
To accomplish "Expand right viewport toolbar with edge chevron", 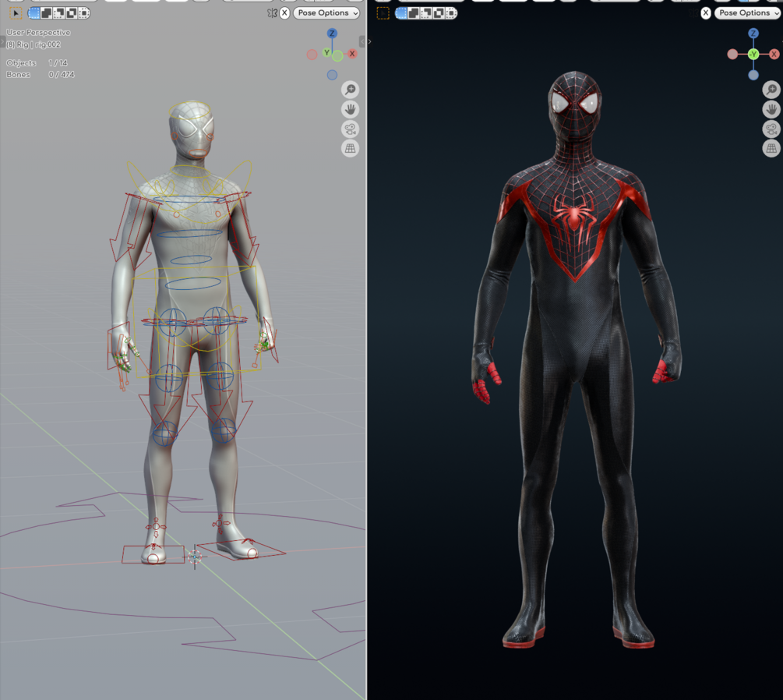I will point(369,41).
